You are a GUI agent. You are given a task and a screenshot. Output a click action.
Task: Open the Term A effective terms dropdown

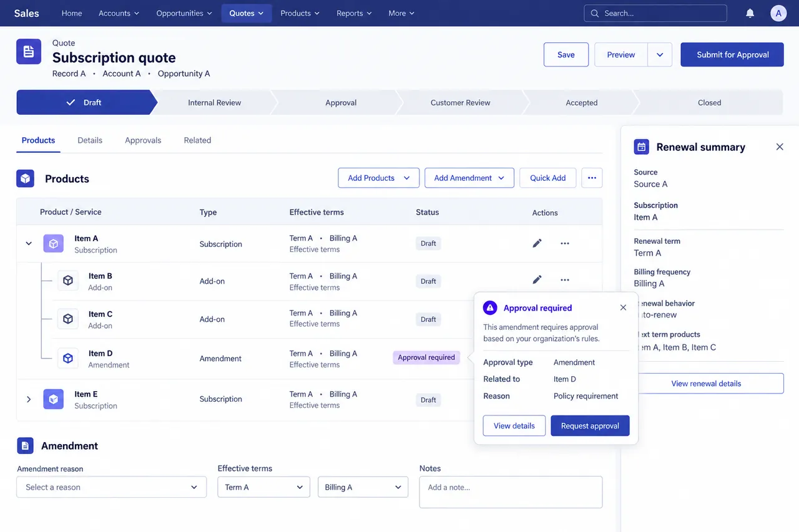pyautogui.click(x=264, y=487)
